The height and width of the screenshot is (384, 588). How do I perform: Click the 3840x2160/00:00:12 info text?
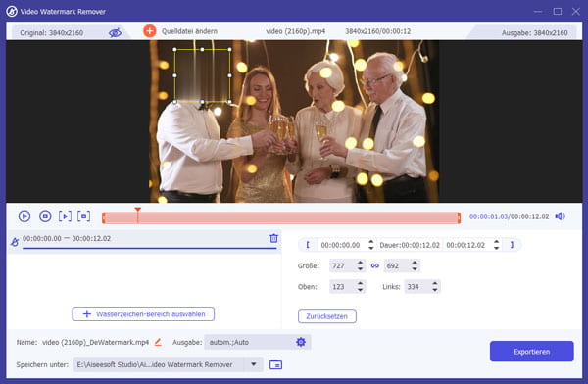(x=377, y=31)
